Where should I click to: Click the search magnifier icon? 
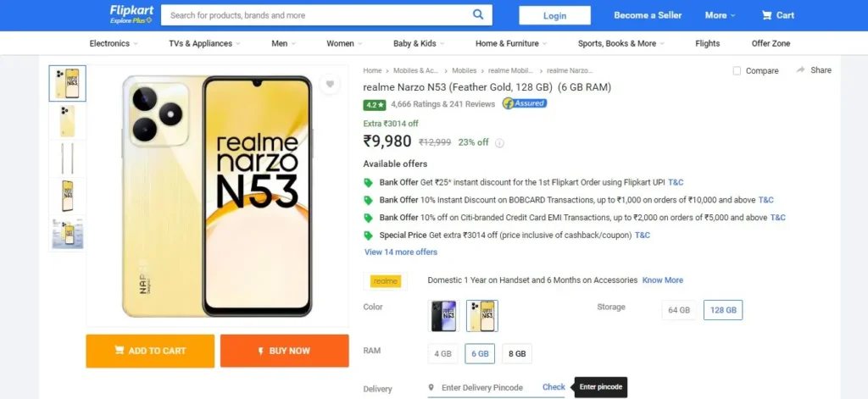[x=478, y=15]
